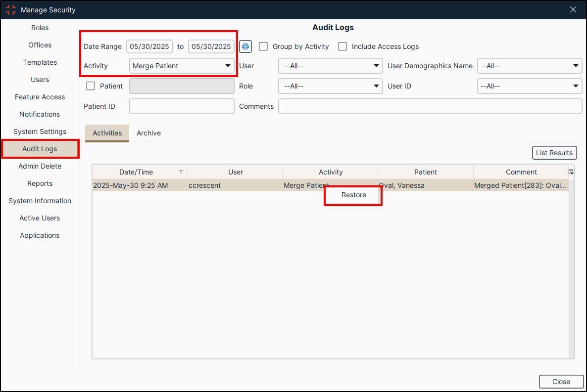Expand the User Demographics Name dropdown
The height and width of the screenshot is (392, 587).
[529, 65]
